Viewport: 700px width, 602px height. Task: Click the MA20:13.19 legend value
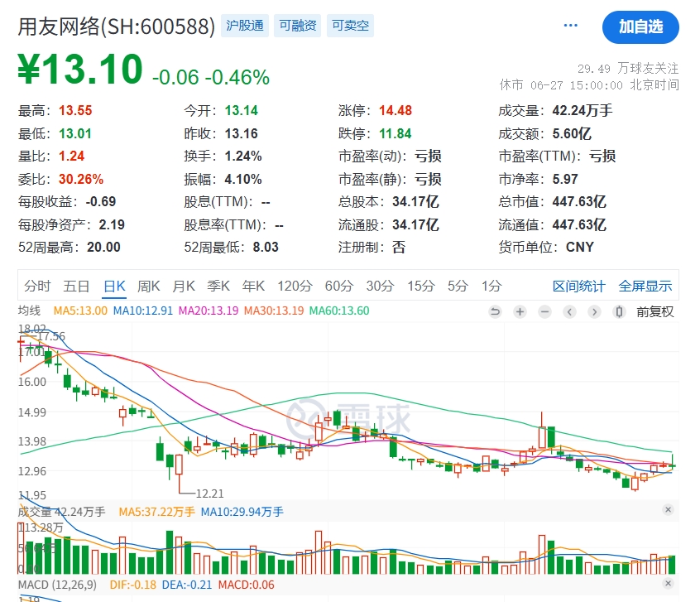[209, 311]
